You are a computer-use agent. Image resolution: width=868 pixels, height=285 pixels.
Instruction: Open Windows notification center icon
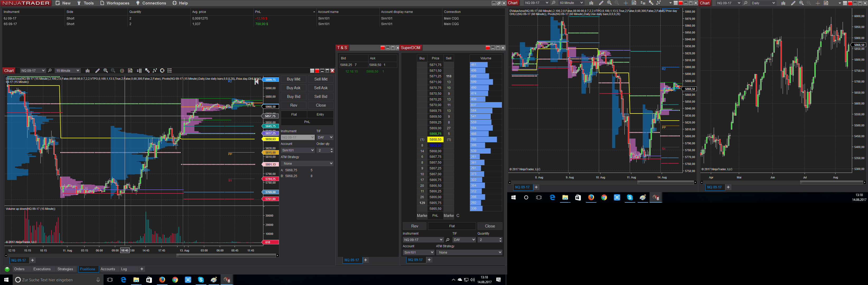tap(499, 280)
